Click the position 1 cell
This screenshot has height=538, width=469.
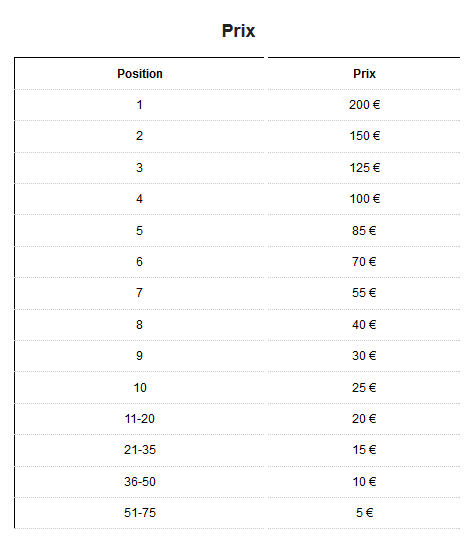(x=139, y=105)
